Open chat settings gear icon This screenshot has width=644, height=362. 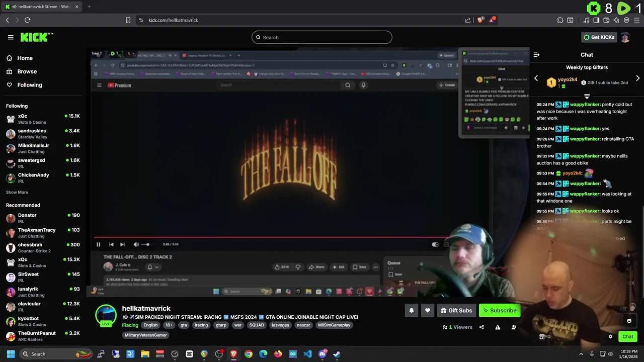tap(610, 337)
